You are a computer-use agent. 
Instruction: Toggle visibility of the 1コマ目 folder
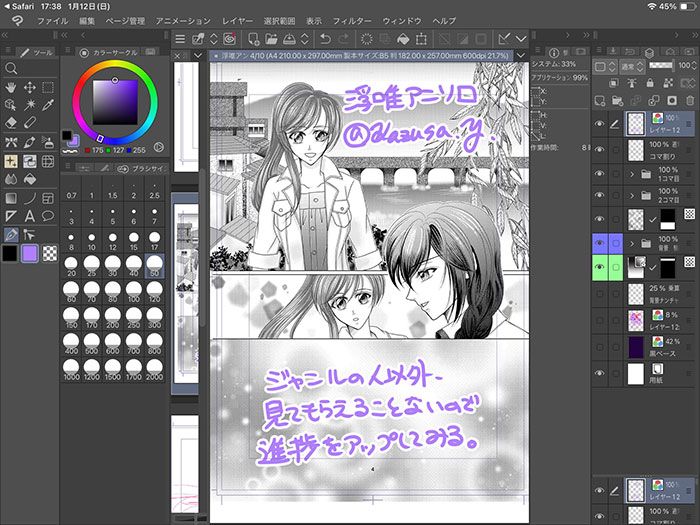point(600,173)
